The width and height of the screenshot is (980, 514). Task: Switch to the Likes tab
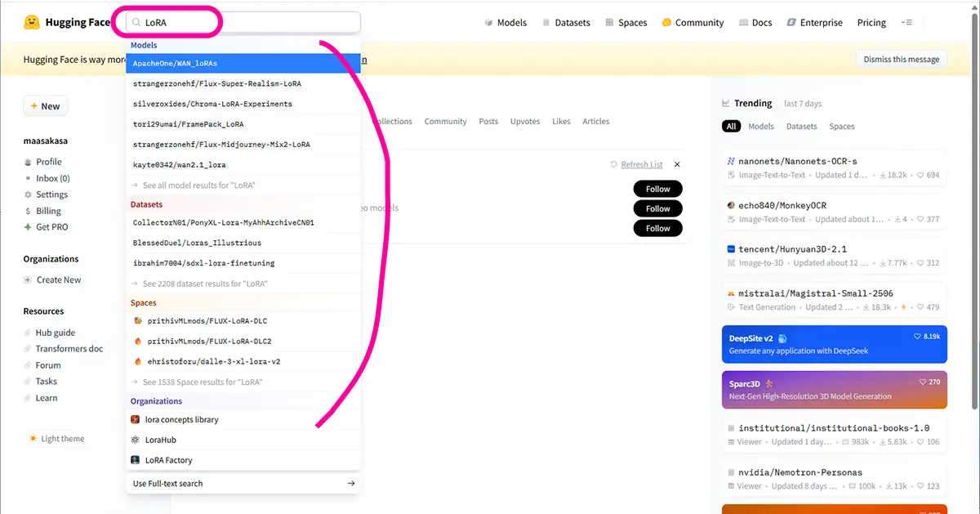[561, 122]
